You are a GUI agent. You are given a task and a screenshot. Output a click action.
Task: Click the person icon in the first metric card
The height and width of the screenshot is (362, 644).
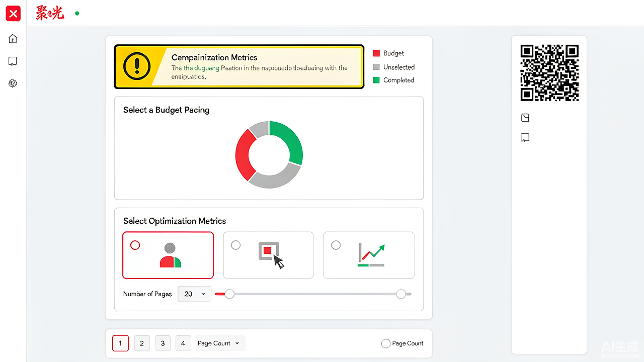pyautogui.click(x=170, y=255)
